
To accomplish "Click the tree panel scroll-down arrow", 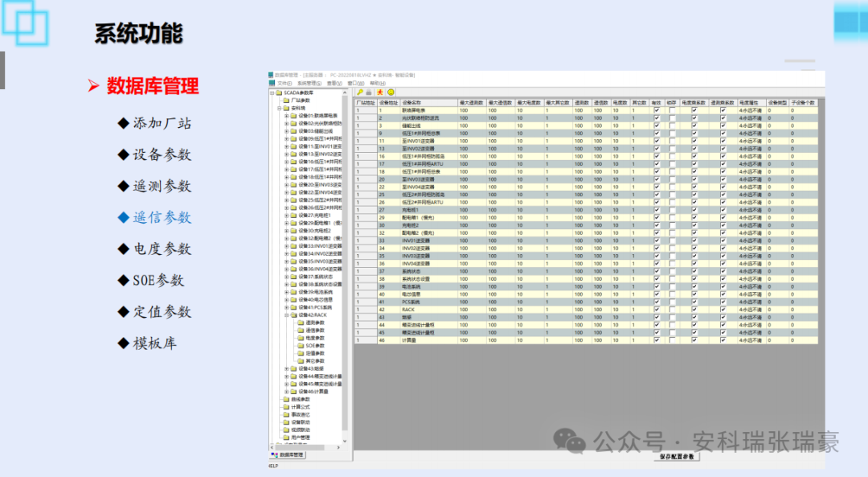I will [x=345, y=441].
